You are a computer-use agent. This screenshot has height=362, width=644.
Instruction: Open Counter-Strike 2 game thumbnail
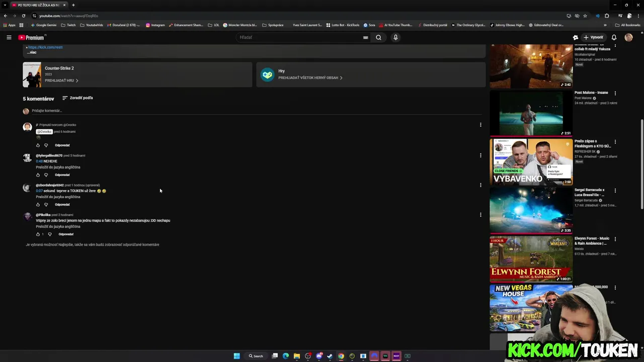click(32, 74)
